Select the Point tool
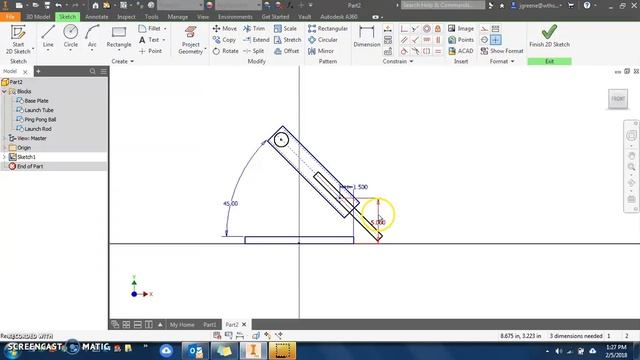 click(x=151, y=51)
